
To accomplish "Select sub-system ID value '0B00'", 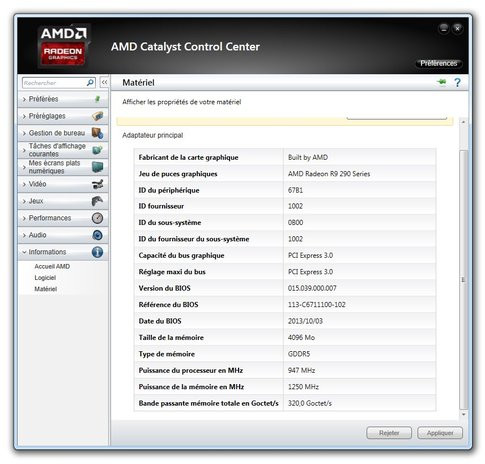I will [295, 223].
